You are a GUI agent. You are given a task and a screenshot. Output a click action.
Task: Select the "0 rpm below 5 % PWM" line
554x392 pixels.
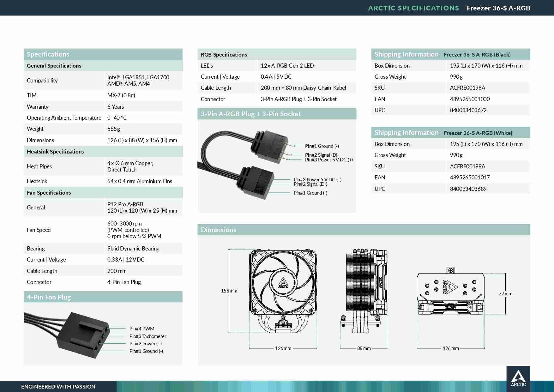coord(134,236)
